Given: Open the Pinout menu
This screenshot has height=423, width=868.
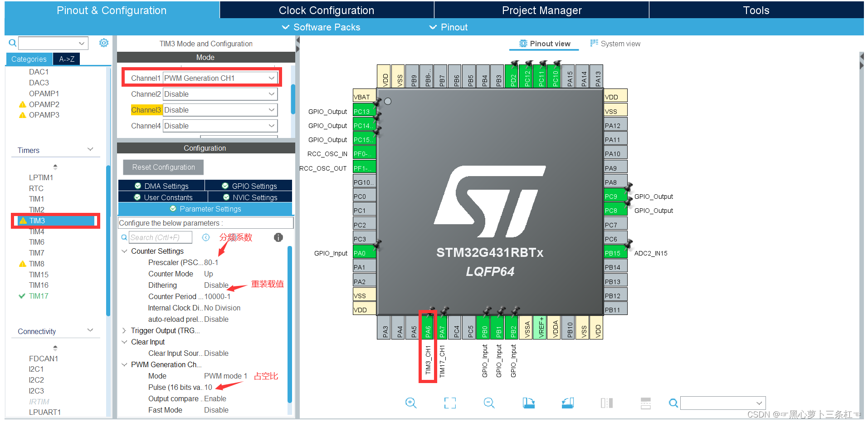Looking at the screenshot, I should 449,27.
